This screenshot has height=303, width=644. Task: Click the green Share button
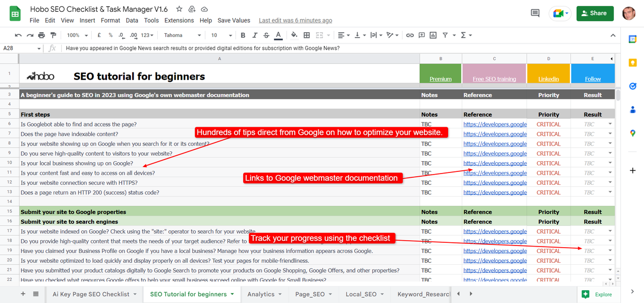595,13
